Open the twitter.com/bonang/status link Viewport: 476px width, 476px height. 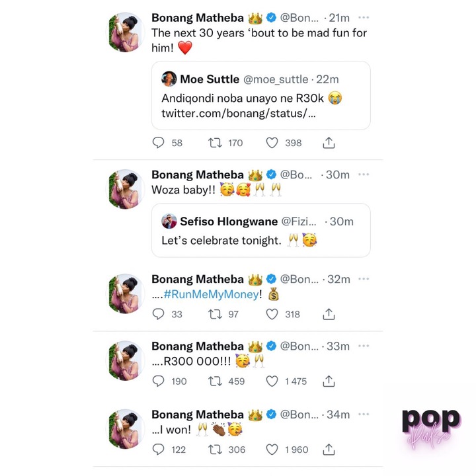tap(239, 113)
